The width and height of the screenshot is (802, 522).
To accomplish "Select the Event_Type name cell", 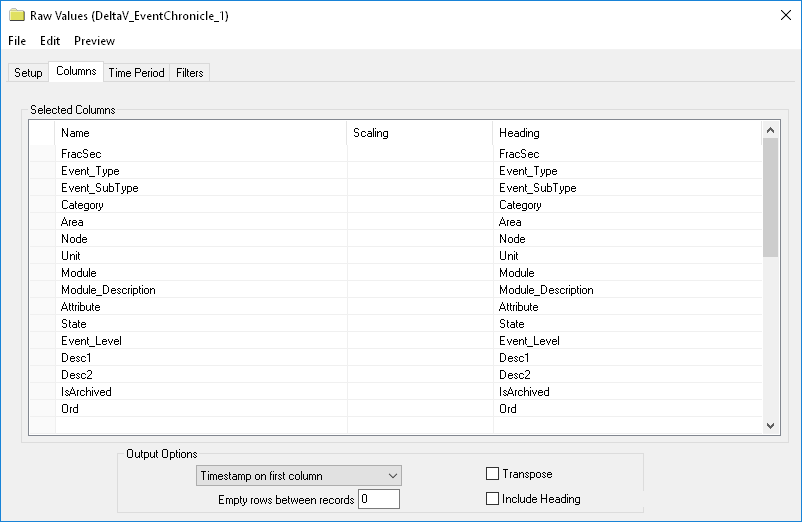I will (x=200, y=171).
